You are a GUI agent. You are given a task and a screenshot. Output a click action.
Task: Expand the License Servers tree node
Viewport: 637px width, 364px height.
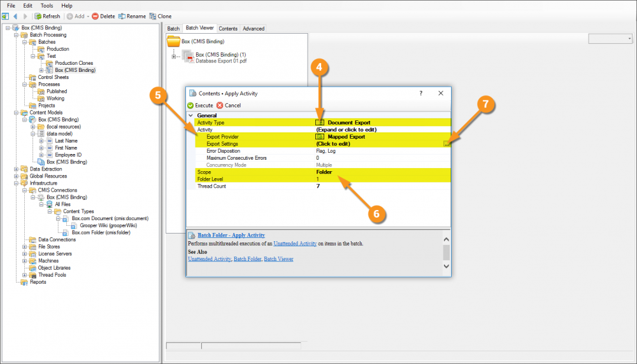tap(25, 254)
